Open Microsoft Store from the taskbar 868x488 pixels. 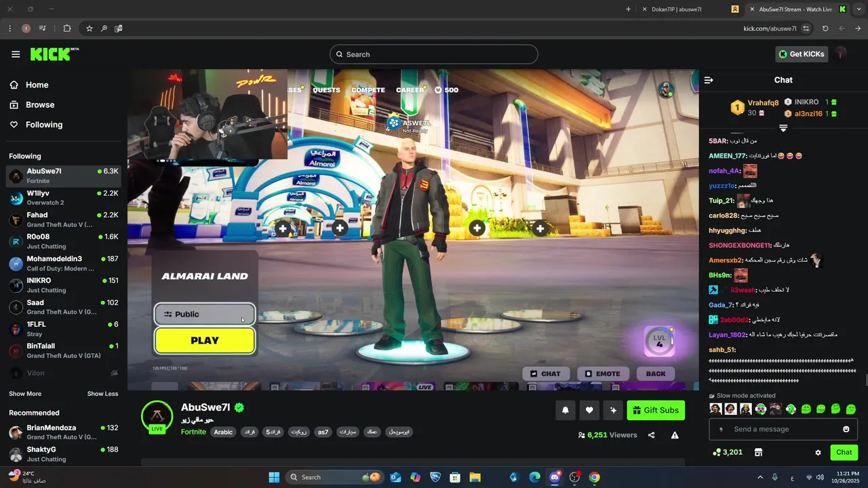(x=455, y=477)
